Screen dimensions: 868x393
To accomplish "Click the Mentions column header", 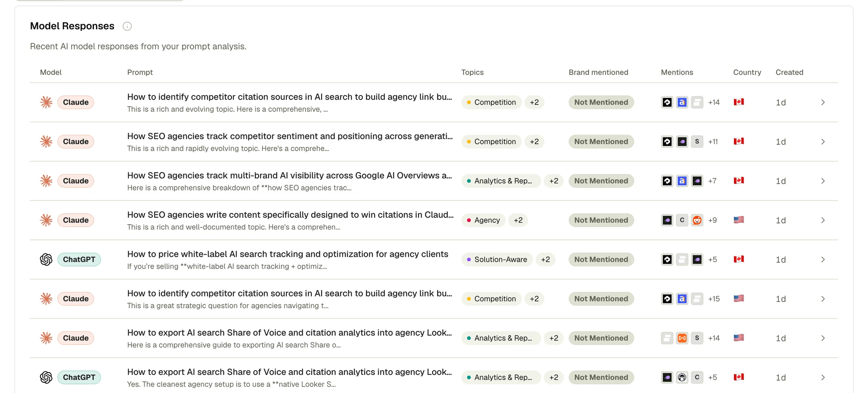I will click(677, 72).
